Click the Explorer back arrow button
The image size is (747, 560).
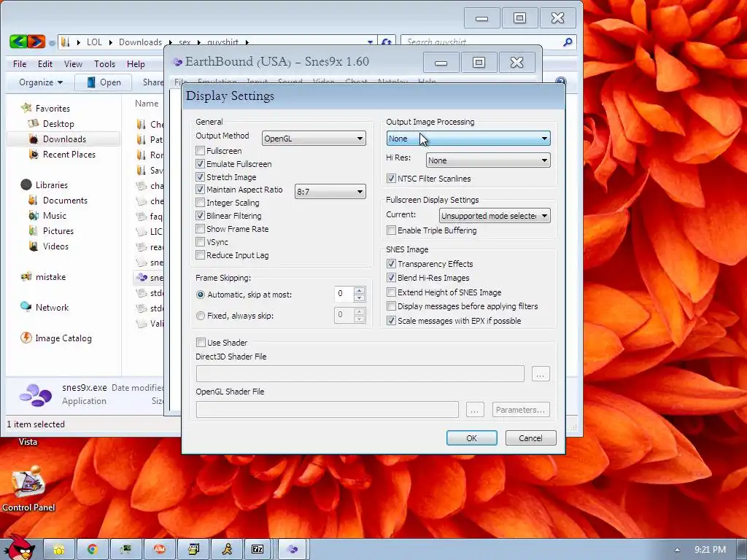coord(18,42)
